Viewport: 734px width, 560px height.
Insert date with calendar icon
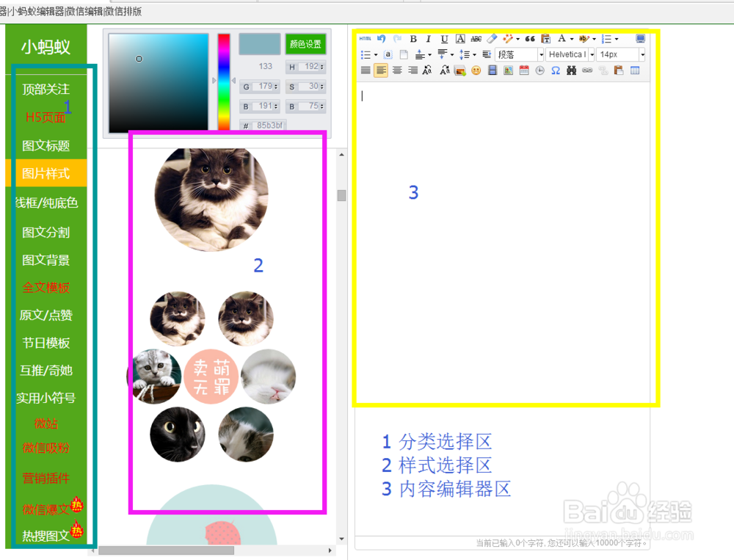(x=524, y=70)
